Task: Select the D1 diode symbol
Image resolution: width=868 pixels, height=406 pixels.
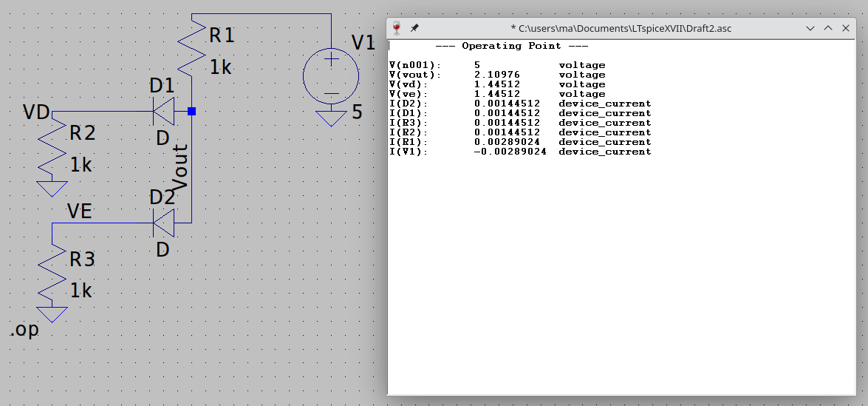Action: click(163, 112)
